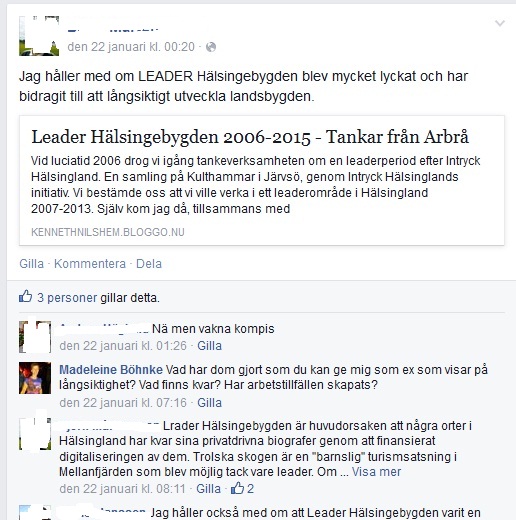Open the KENNETHNILSHEM.BLOGGO.NU source link
The width and height of the screenshot is (516, 520).
coord(108,232)
